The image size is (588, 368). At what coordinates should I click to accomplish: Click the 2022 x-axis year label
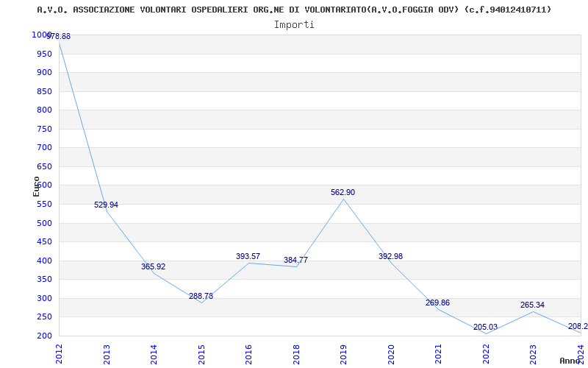pos(486,354)
